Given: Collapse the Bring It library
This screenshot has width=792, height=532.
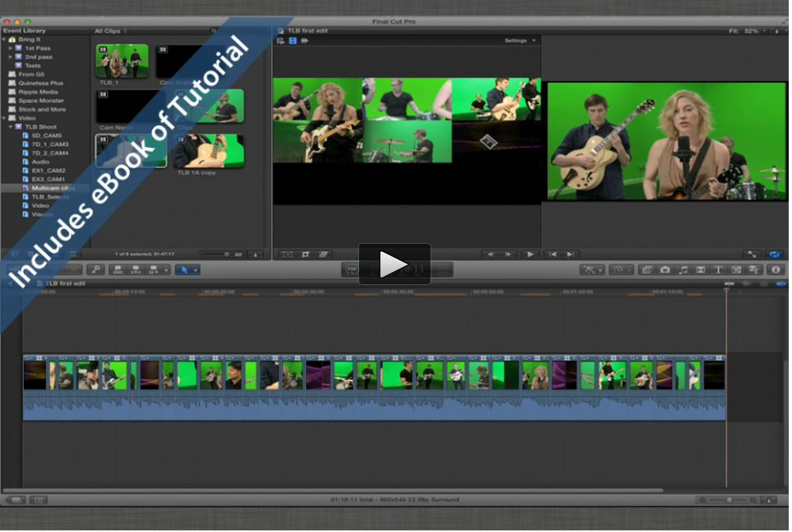Looking at the screenshot, I should (x=4, y=39).
